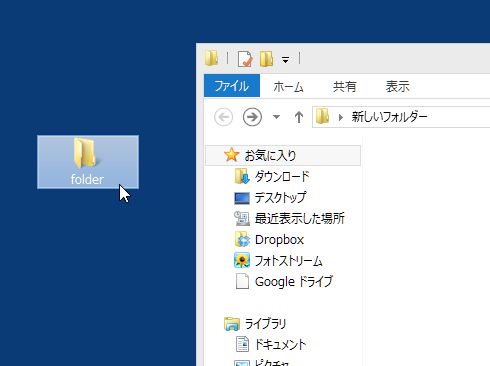Image resolution: width=490 pixels, height=366 pixels.
Task: Click the 最近表示した場所 icon
Action: pyautogui.click(x=242, y=219)
